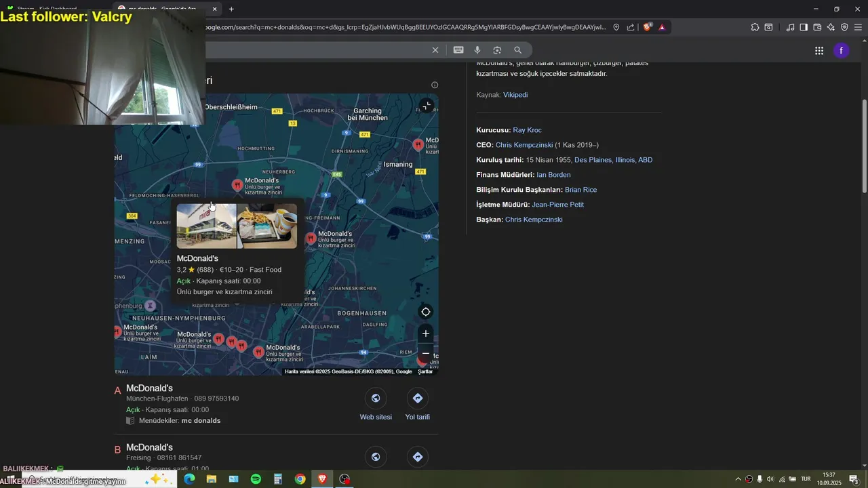Open File Explorer from taskbar

212,479
